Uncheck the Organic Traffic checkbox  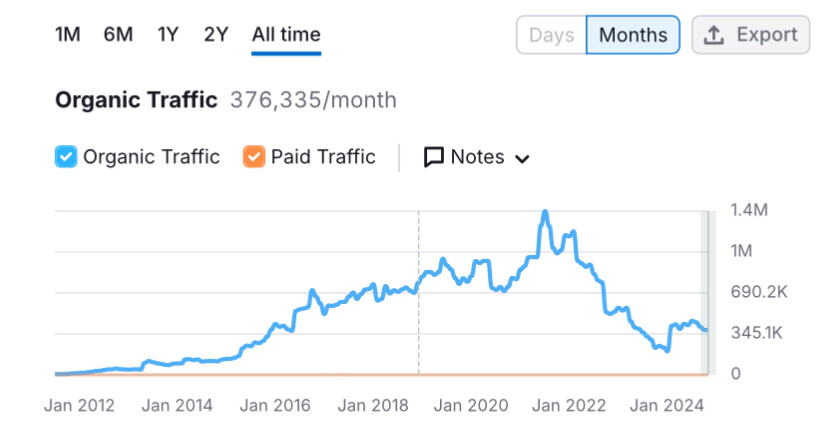(66, 157)
